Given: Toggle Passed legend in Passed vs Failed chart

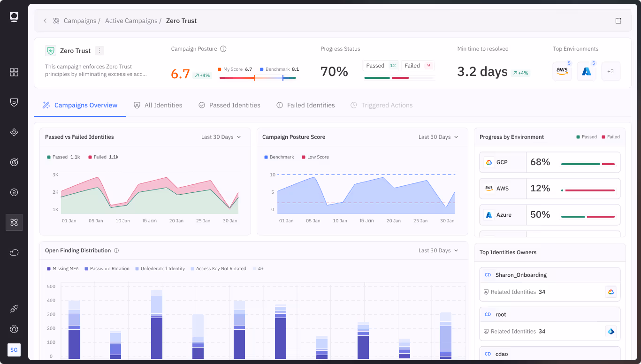Looking at the screenshot, I should 63,157.
